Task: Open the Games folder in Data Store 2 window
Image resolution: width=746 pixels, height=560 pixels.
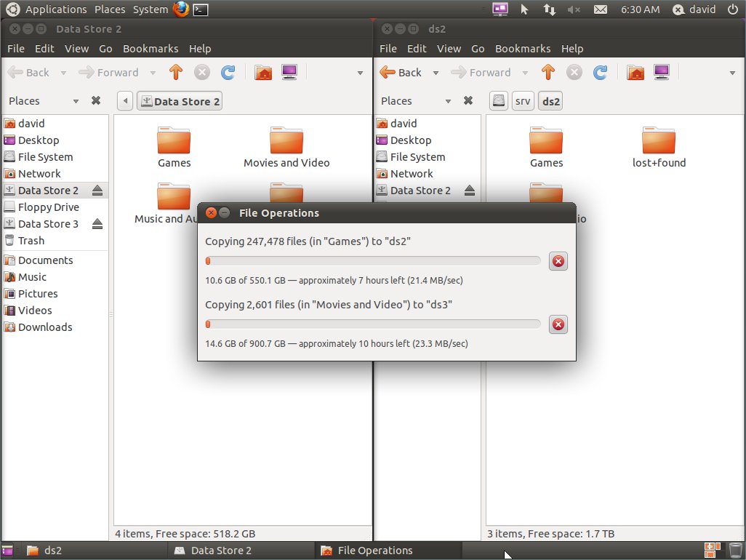Action: [x=174, y=147]
